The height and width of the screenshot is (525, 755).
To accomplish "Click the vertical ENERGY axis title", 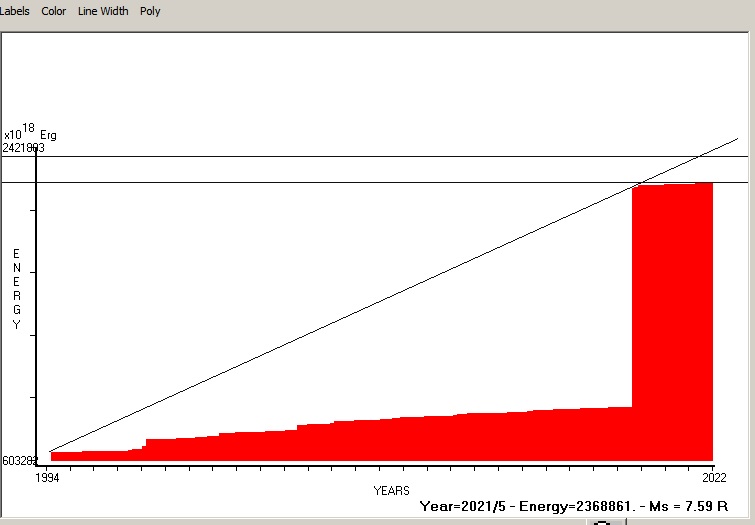I will pyautogui.click(x=16, y=290).
